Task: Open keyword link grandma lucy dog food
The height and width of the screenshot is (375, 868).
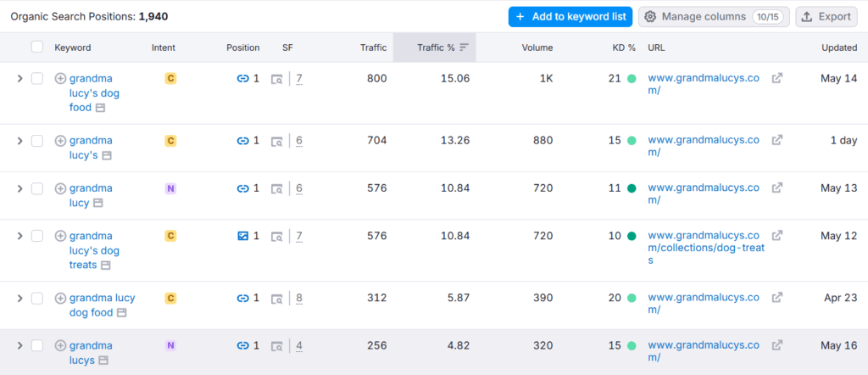Action: (x=102, y=305)
